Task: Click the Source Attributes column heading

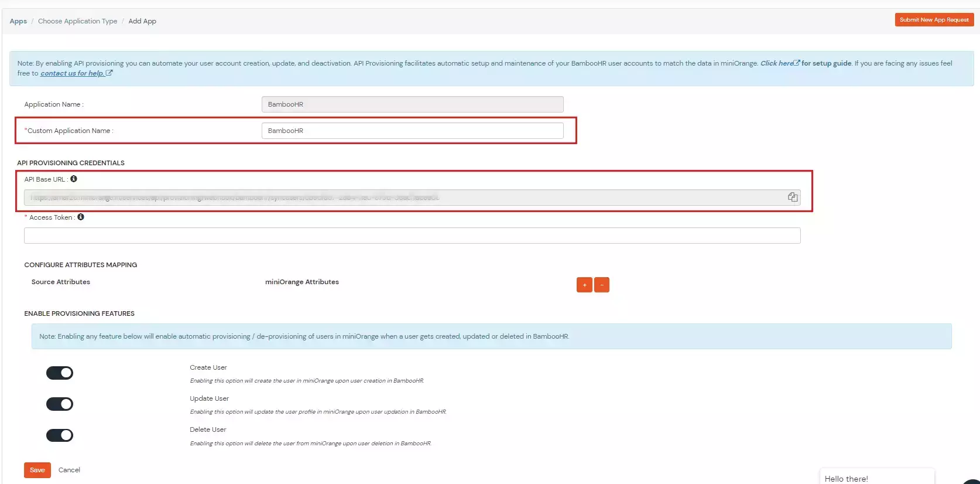Action: [61, 282]
